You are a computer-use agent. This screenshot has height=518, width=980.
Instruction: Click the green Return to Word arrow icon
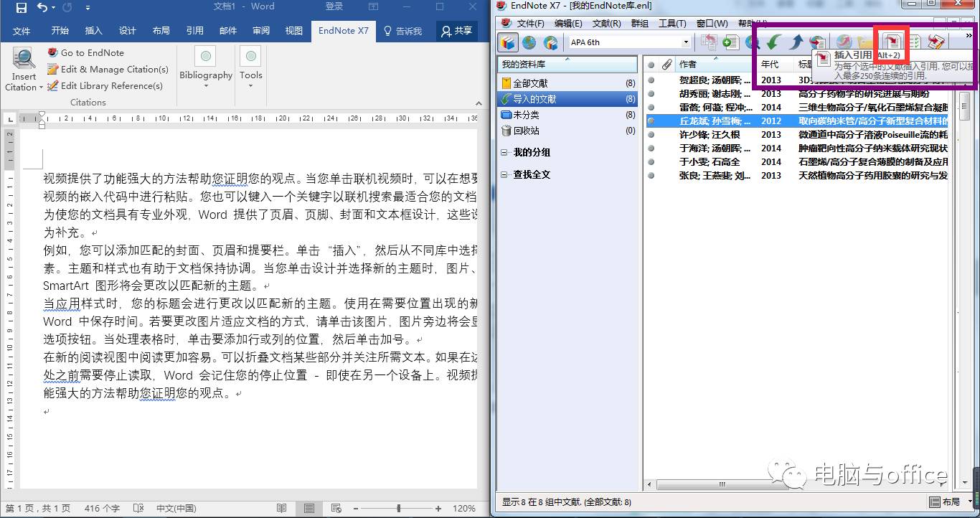tap(772, 43)
